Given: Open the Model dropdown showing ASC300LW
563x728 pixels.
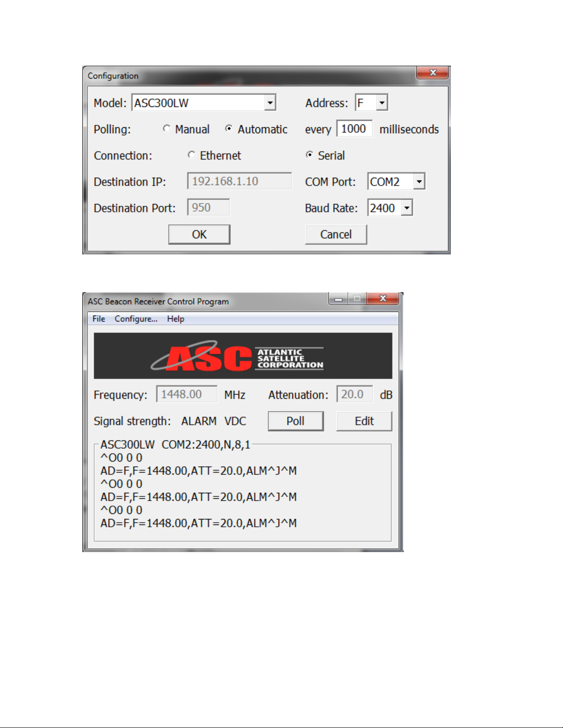Looking at the screenshot, I should tap(204, 103).
